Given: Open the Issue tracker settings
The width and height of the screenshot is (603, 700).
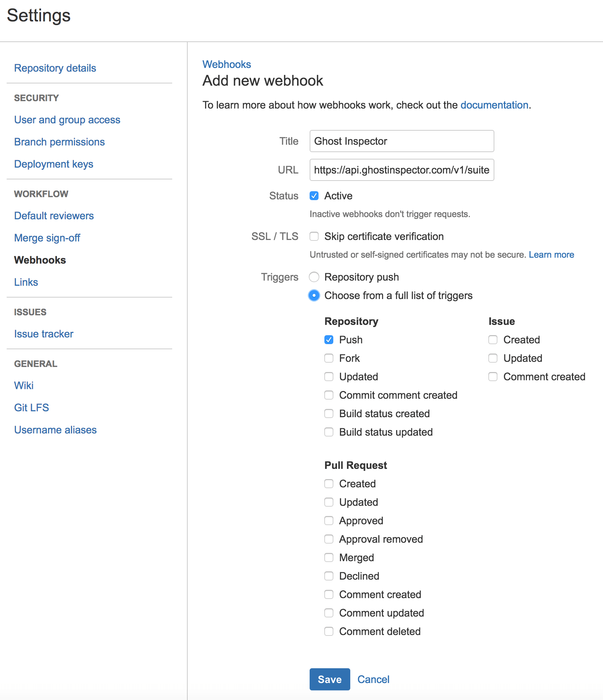Looking at the screenshot, I should pyautogui.click(x=44, y=334).
